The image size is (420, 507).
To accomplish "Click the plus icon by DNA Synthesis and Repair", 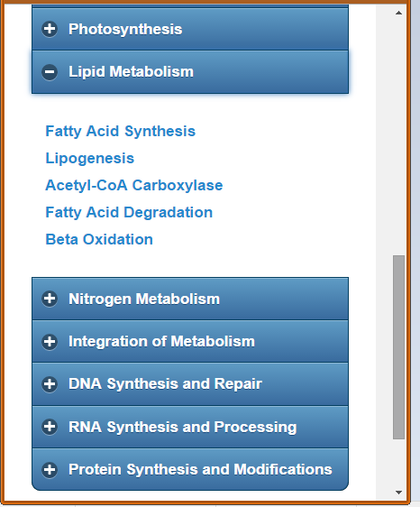I will [x=50, y=384].
